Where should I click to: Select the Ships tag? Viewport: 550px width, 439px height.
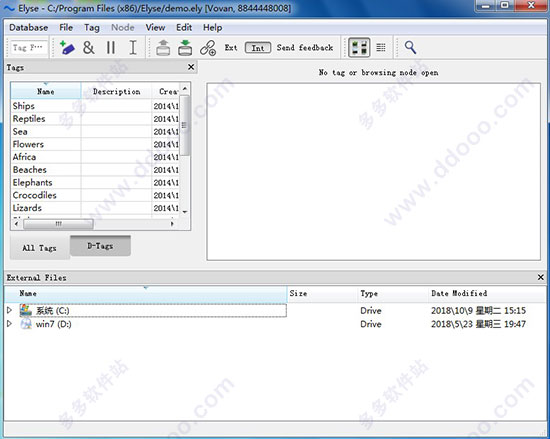(x=24, y=106)
